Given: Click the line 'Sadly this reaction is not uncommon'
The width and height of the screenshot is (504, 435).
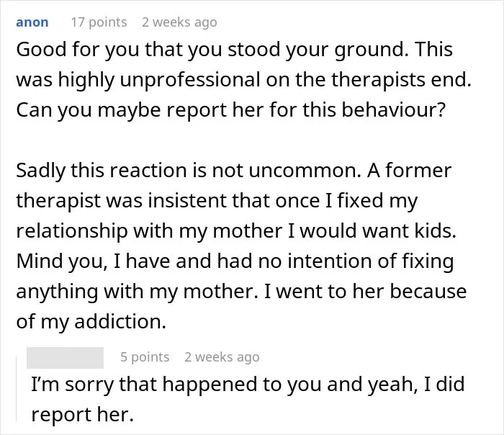Looking at the screenshot, I should [189, 170].
